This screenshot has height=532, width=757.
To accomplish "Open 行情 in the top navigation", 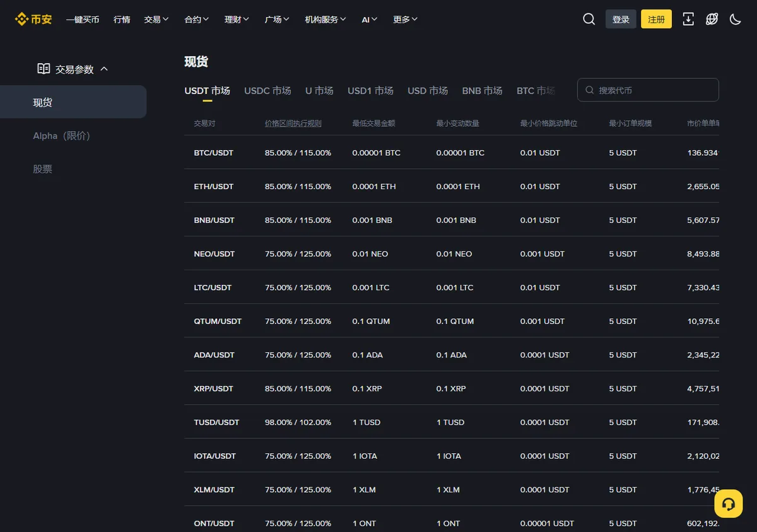I will tap(122, 19).
